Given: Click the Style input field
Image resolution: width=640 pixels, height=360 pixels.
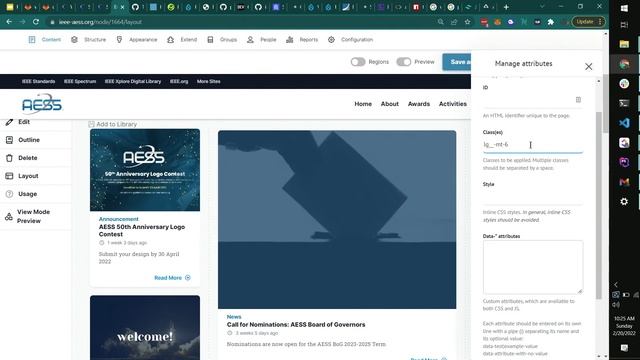Looking at the screenshot, I should click(533, 196).
